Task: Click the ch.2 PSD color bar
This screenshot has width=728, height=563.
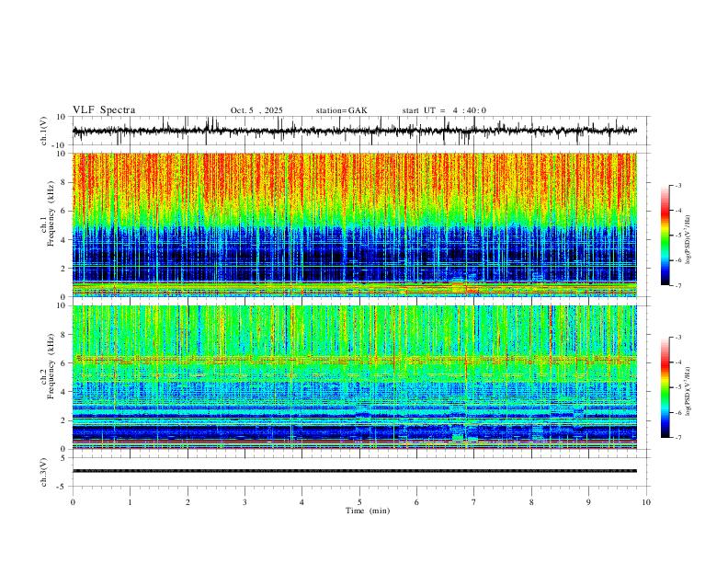Action: point(665,387)
